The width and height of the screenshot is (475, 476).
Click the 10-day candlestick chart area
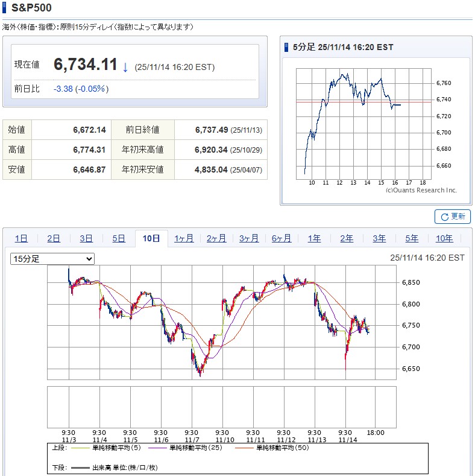point(222,323)
